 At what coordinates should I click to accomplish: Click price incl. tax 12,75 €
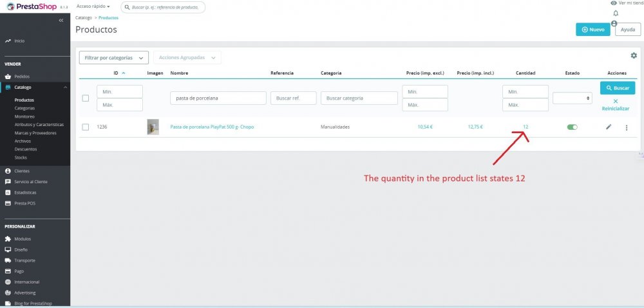[x=475, y=127]
